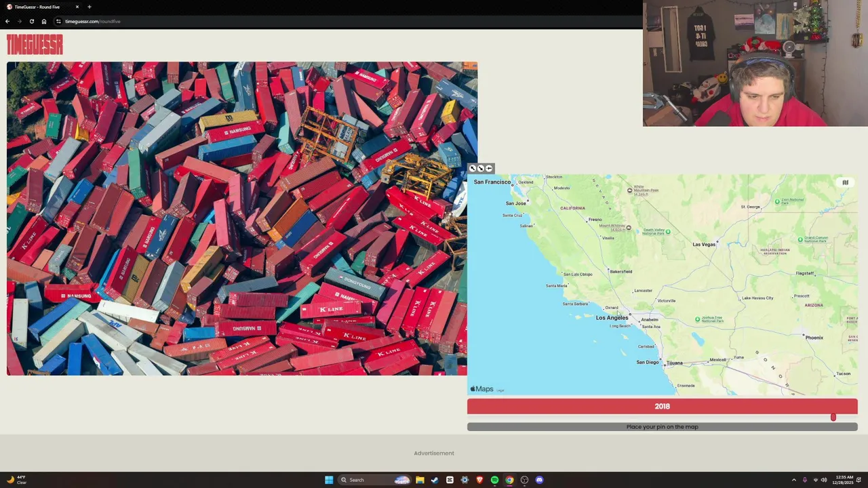Click the Zion National Park marker
The width and height of the screenshot is (868, 488).
778,202
